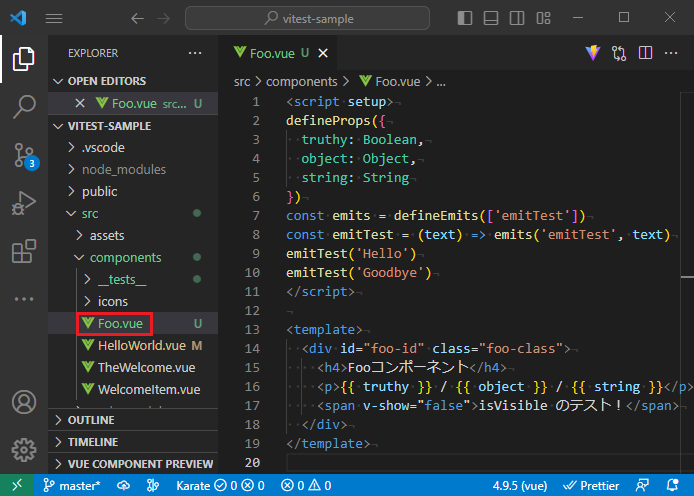Expand the node_modules folder
Image resolution: width=694 pixels, height=496 pixels.
[133, 169]
